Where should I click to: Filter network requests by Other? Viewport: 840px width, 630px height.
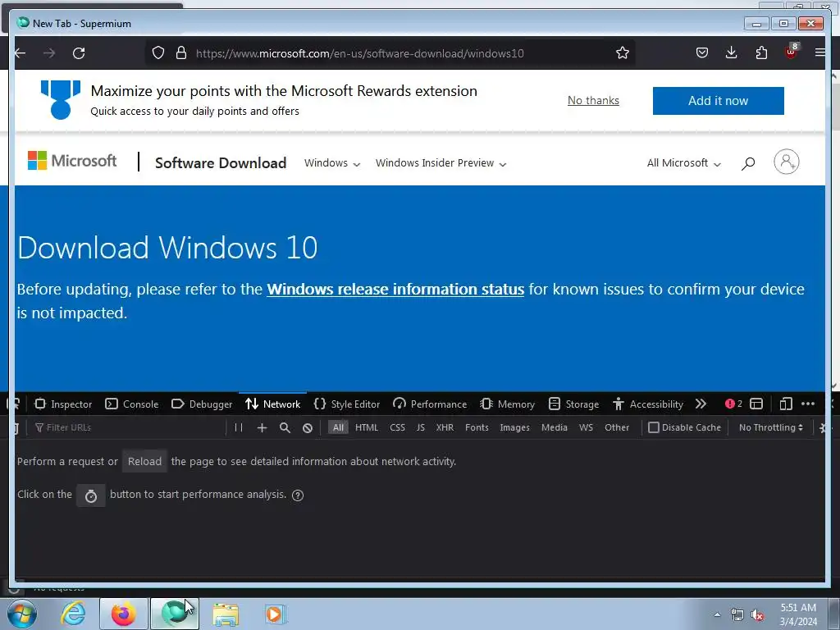(x=617, y=427)
